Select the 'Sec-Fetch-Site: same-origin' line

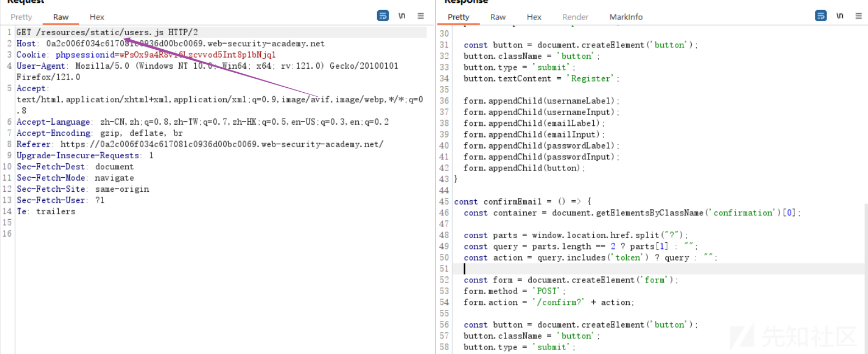click(83, 189)
